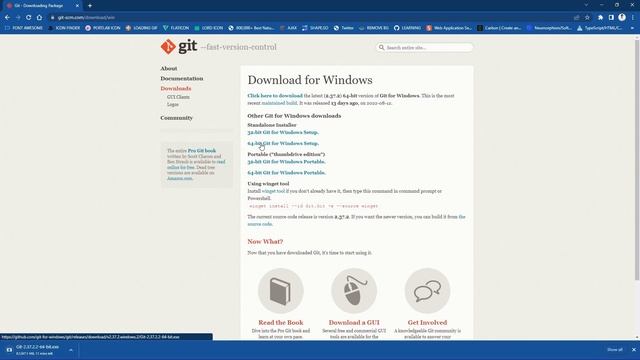
Task: Open the LOADING GIF bookmark
Action: tap(142, 28)
